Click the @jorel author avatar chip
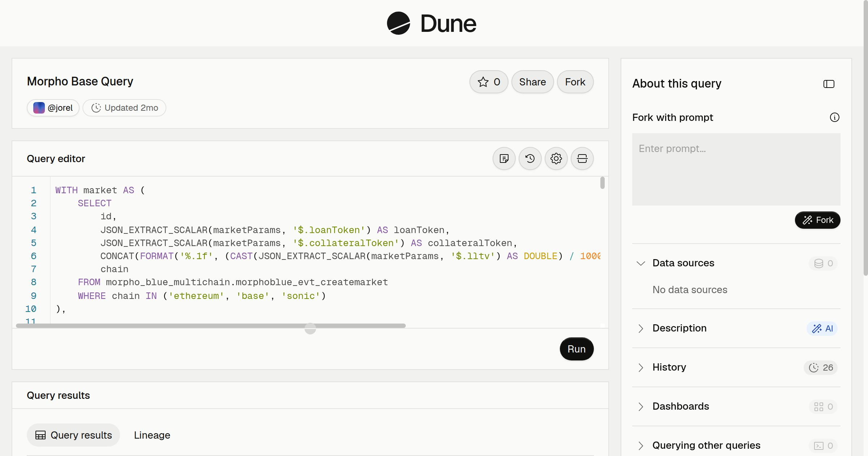The image size is (868, 456). (53, 108)
